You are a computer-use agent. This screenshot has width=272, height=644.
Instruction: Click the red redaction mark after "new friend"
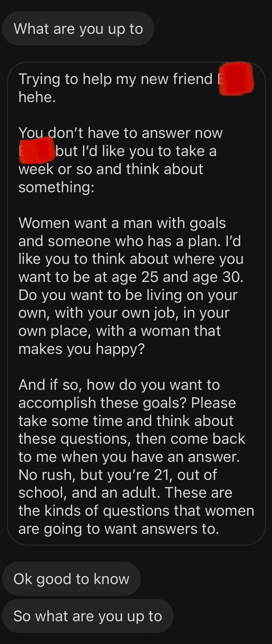[x=236, y=79]
